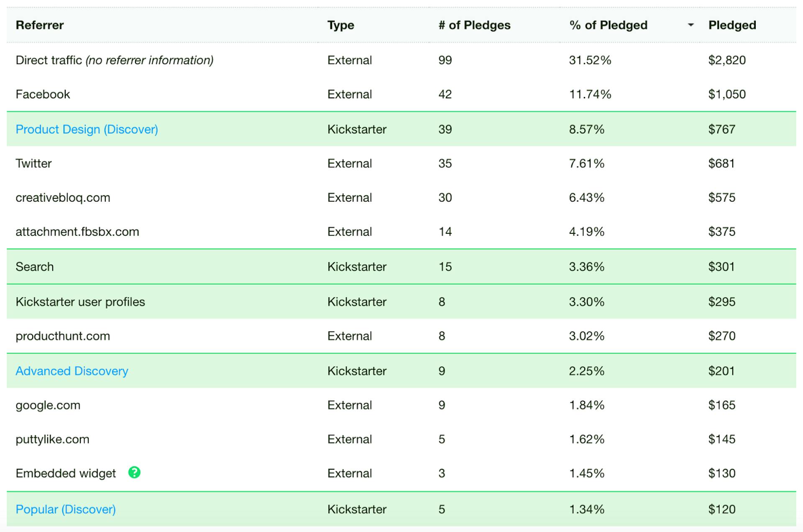Open the sort caret next to % of Pledged
Screen dimensions: 803x532
690,25
